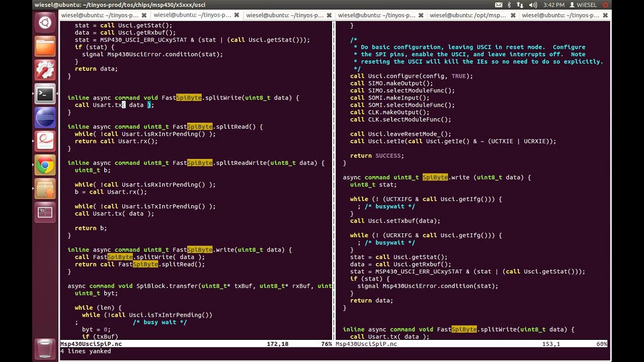Close the /opt/msp terminal tab
This screenshot has width=644, height=362.
514,16
